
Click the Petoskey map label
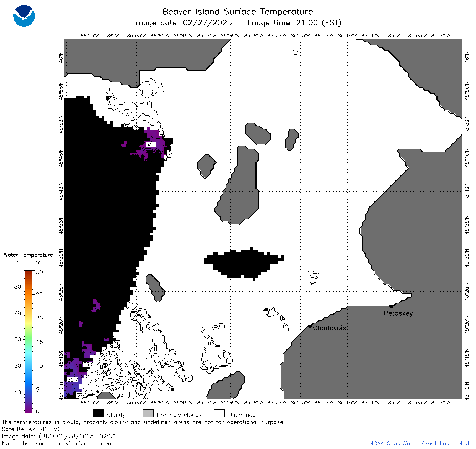coord(398,313)
